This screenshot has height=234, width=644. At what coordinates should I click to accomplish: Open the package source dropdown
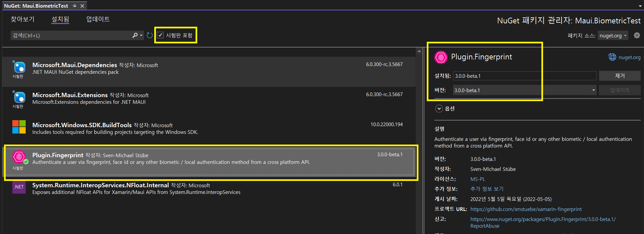click(x=613, y=35)
